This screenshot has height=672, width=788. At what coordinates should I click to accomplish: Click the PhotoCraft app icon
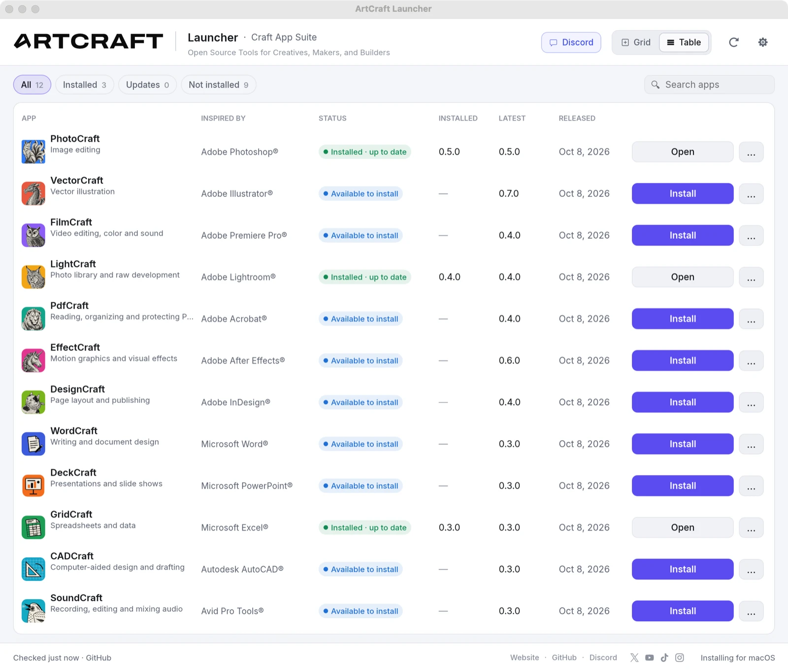pyautogui.click(x=33, y=152)
